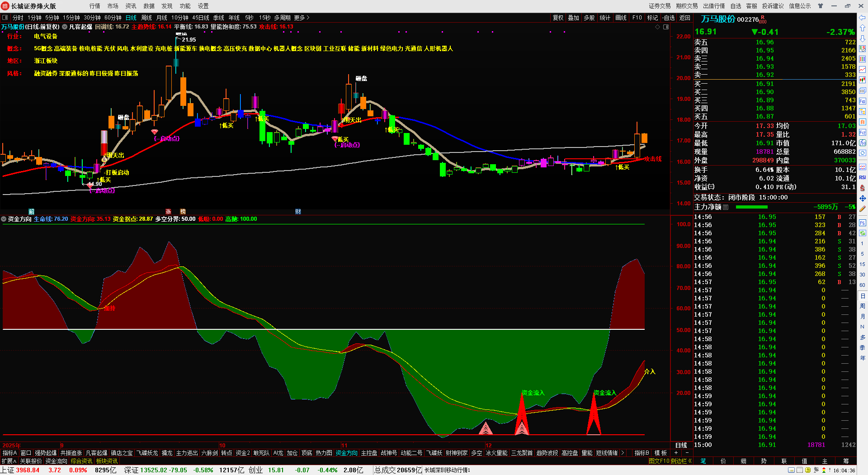
Task: Select the 价 price tab
Action: tap(723, 461)
